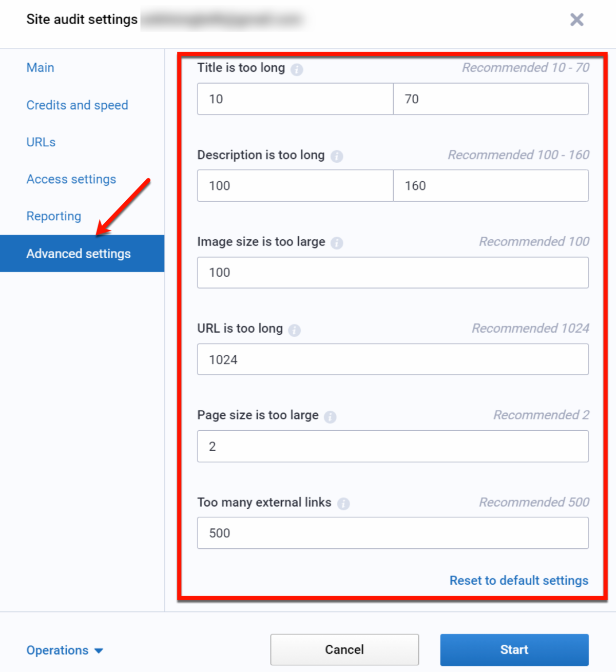Select the minimum title length field showing 10

tap(295, 99)
